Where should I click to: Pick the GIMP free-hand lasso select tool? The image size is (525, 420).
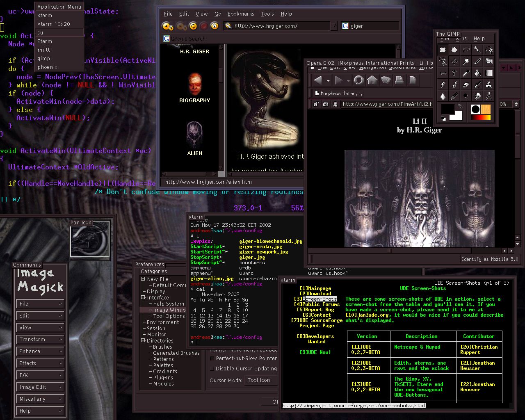click(x=466, y=50)
